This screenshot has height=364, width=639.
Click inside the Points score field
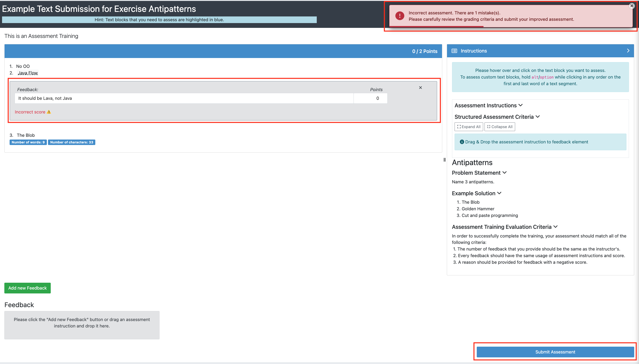point(370,98)
